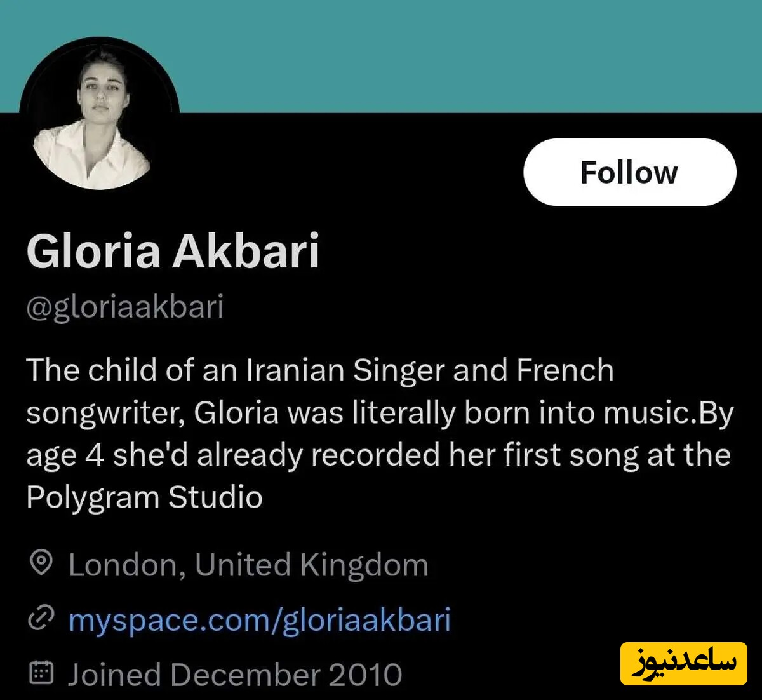The image size is (762, 700).
Task: Click the chain link icon
Action: point(41,619)
